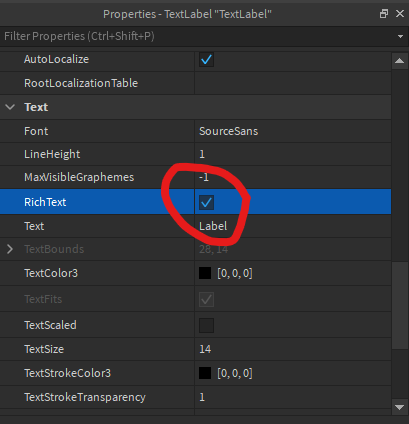Click the scrollbar up arrow
Viewport: 409px width, 424px height.
(x=399, y=61)
